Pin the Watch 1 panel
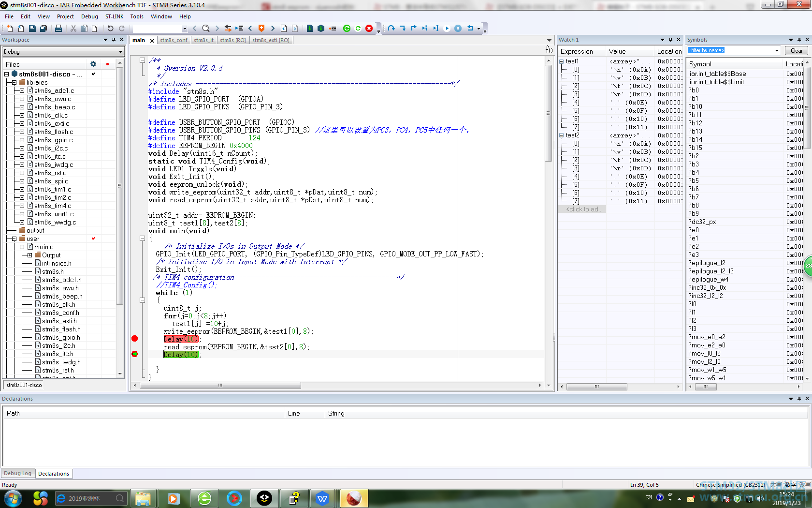This screenshot has height=508, width=812. [670, 40]
